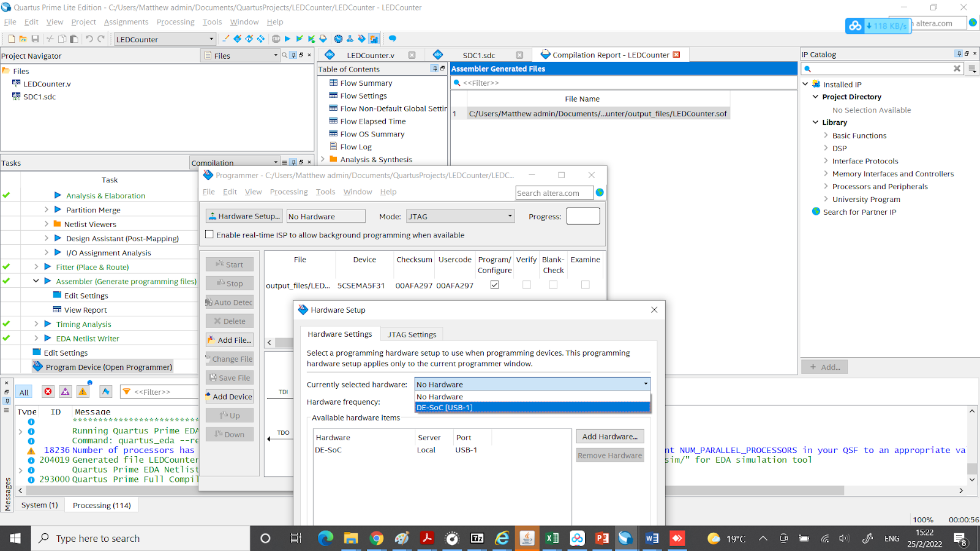Click the Programmer Progress bar
This screenshot has height=551, width=980.
click(x=583, y=216)
